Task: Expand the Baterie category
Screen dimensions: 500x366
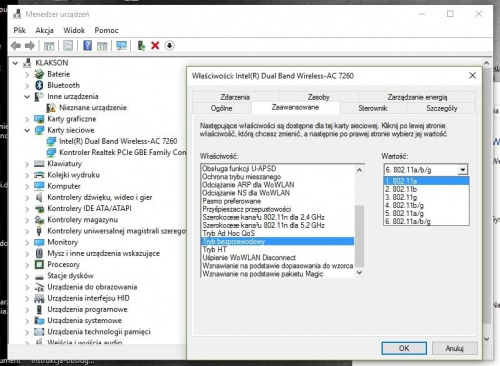Action: click(27, 74)
